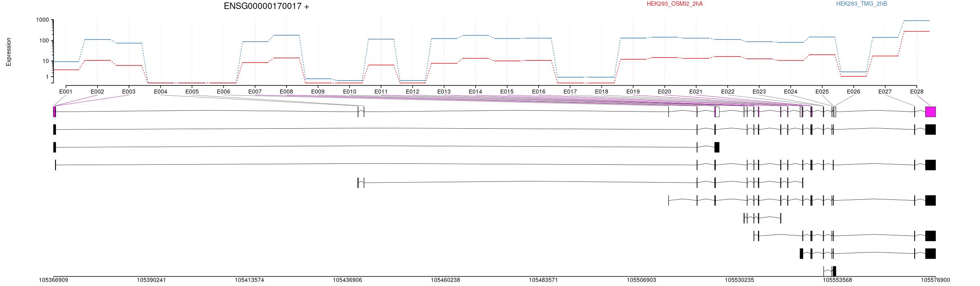Click blue expression segment above E008
The image size is (980, 286).
[286, 35]
